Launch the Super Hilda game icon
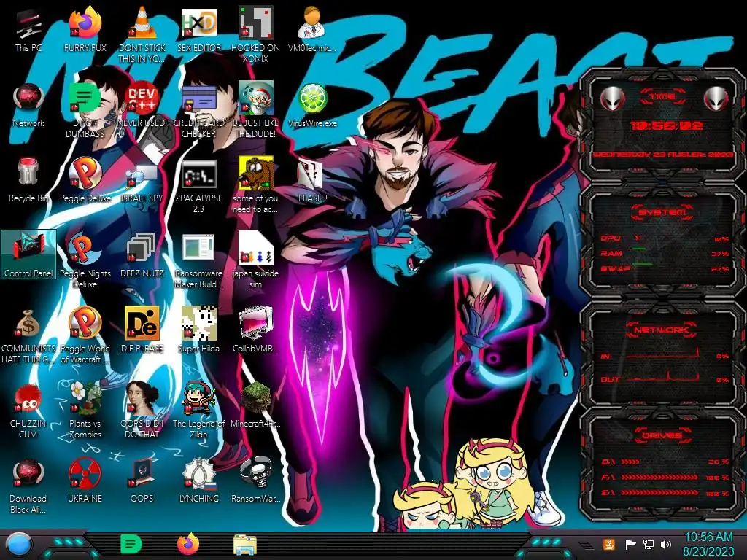Viewport: 747px width, 560px height. (x=198, y=330)
